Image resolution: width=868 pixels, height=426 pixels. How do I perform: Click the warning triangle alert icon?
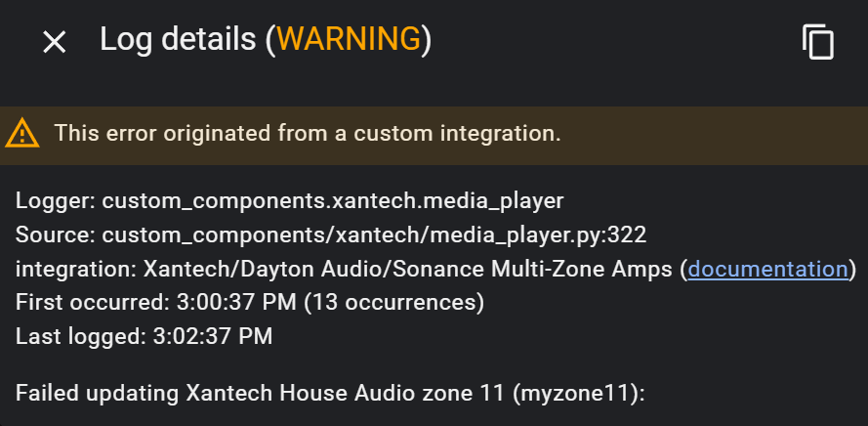22,133
